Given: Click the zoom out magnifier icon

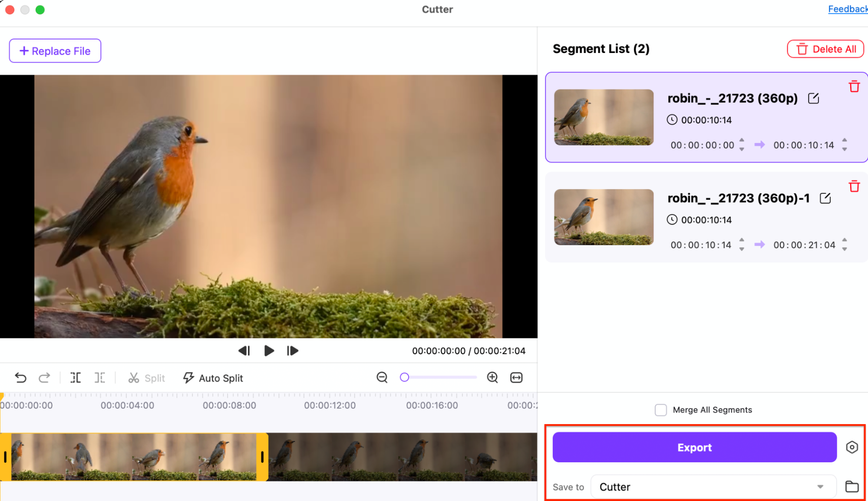Looking at the screenshot, I should pyautogui.click(x=382, y=378).
